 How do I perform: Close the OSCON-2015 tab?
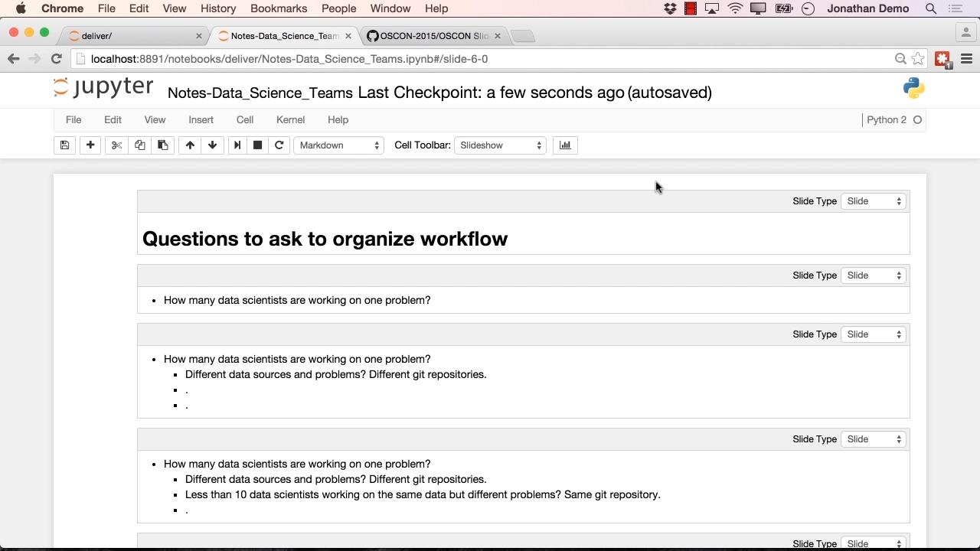pos(498,36)
